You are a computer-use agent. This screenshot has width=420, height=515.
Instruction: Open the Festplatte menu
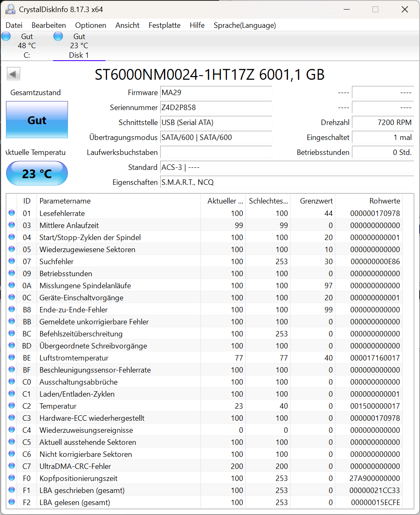[164, 25]
